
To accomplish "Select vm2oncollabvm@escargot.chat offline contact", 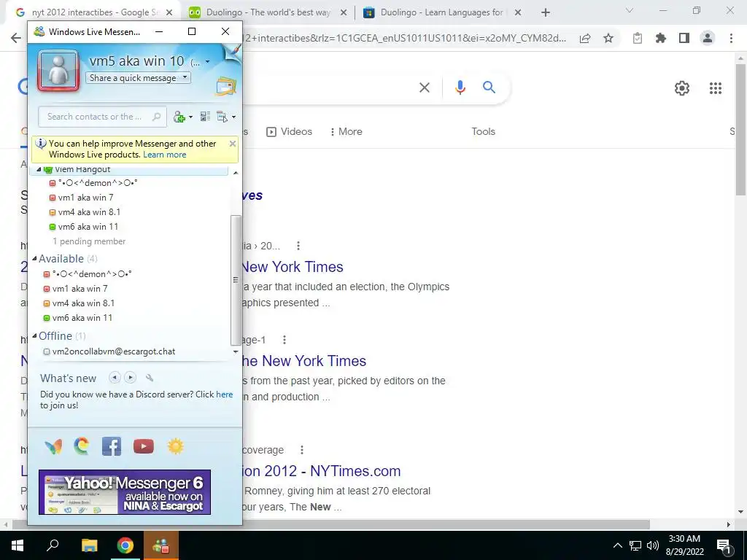I will coord(113,351).
